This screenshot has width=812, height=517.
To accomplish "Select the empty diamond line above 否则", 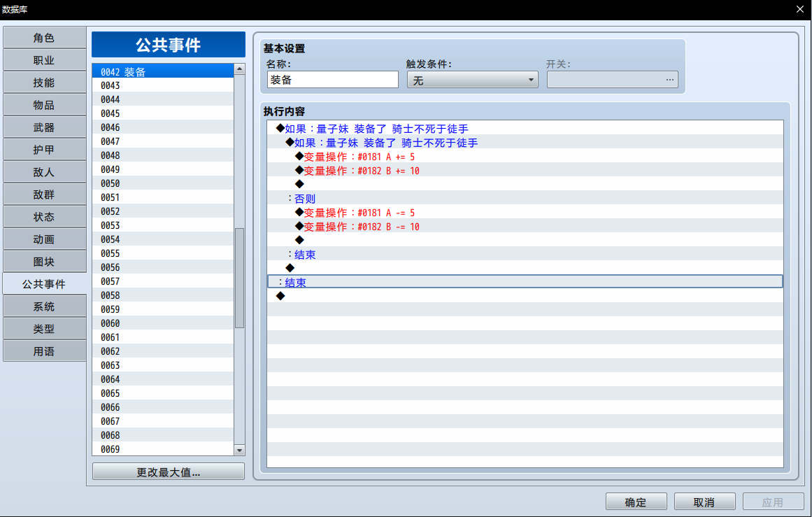I will (525, 185).
